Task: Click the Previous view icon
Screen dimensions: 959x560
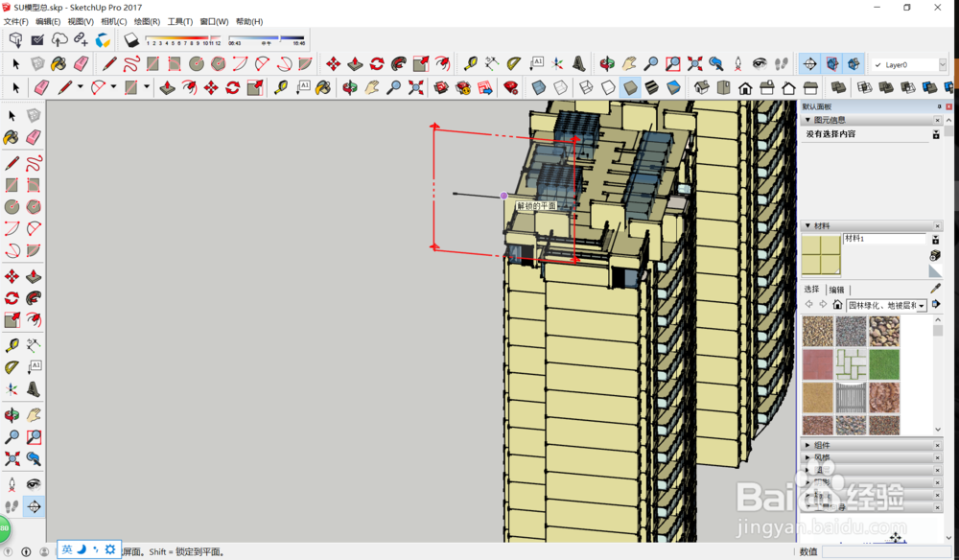Action: (x=716, y=63)
